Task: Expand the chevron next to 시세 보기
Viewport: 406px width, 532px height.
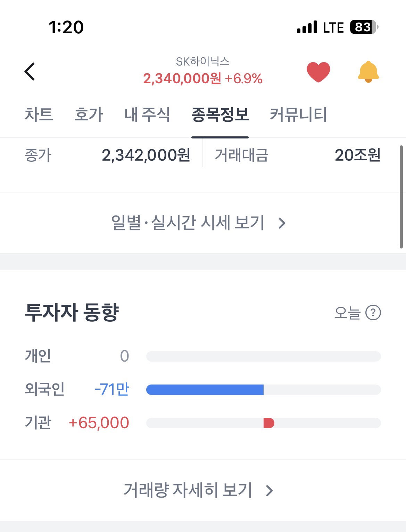Action: coord(282,223)
